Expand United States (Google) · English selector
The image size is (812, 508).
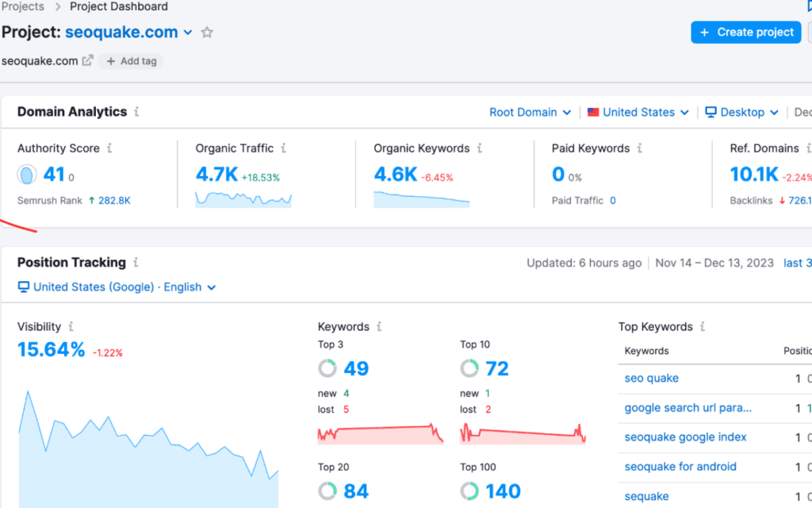click(117, 287)
